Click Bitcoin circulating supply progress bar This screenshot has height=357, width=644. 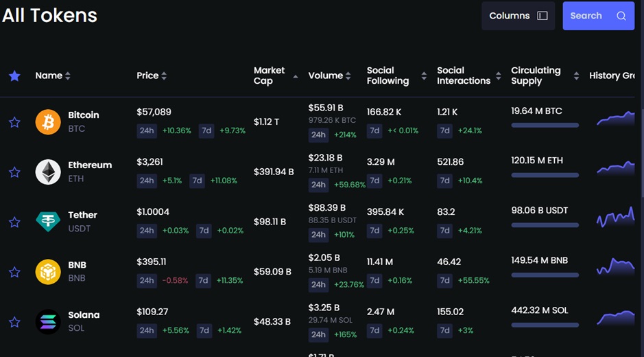coord(545,125)
